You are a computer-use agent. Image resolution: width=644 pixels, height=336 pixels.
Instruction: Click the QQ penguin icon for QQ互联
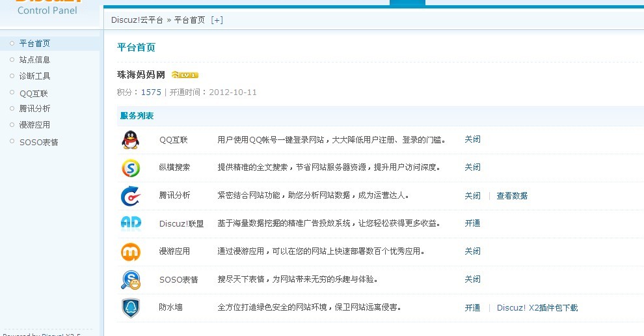click(x=130, y=140)
